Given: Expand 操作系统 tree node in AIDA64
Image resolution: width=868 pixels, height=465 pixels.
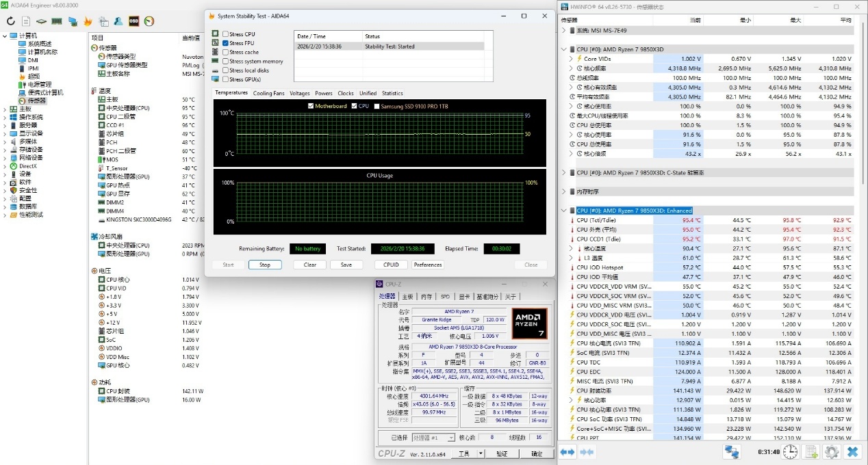Looking at the screenshot, I should coord(5,117).
